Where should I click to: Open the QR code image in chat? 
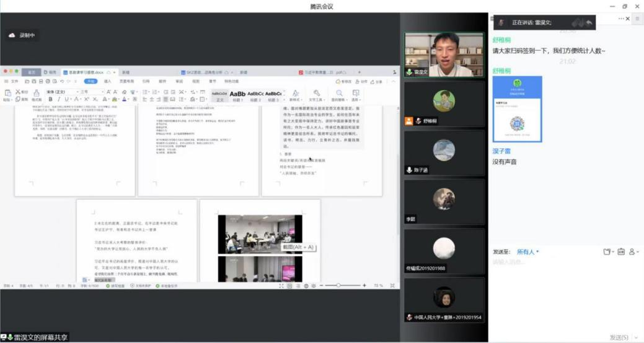[517, 109]
